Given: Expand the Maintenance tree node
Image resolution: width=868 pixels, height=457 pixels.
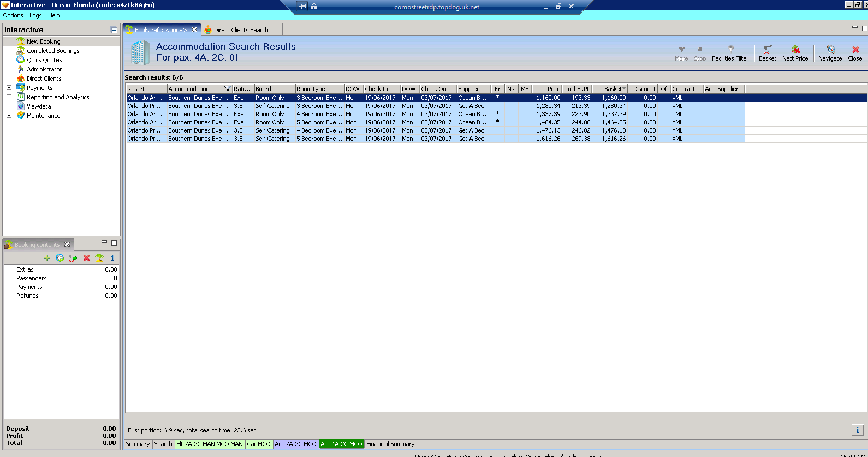Looking at the screenshot, I should point(9,116).
